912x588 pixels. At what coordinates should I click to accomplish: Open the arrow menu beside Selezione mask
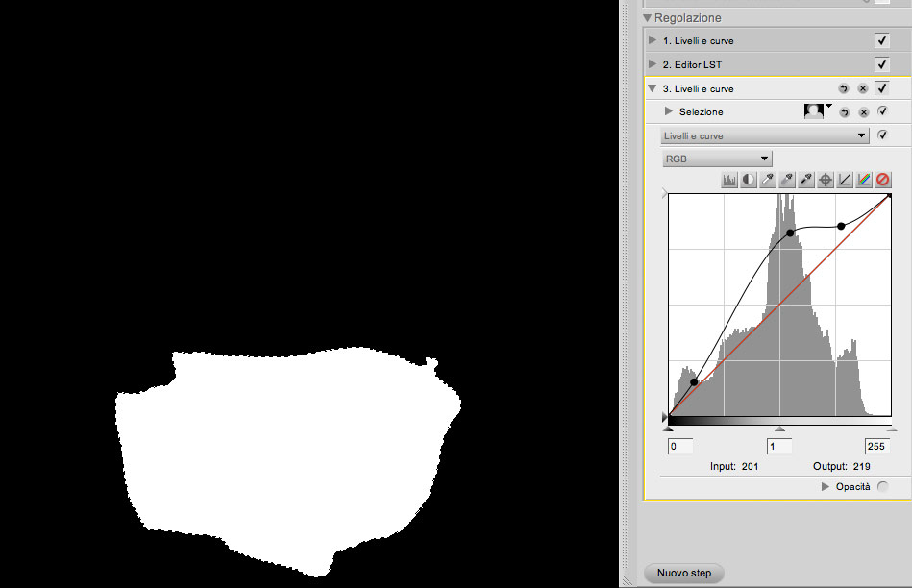[x=828, y=107]
